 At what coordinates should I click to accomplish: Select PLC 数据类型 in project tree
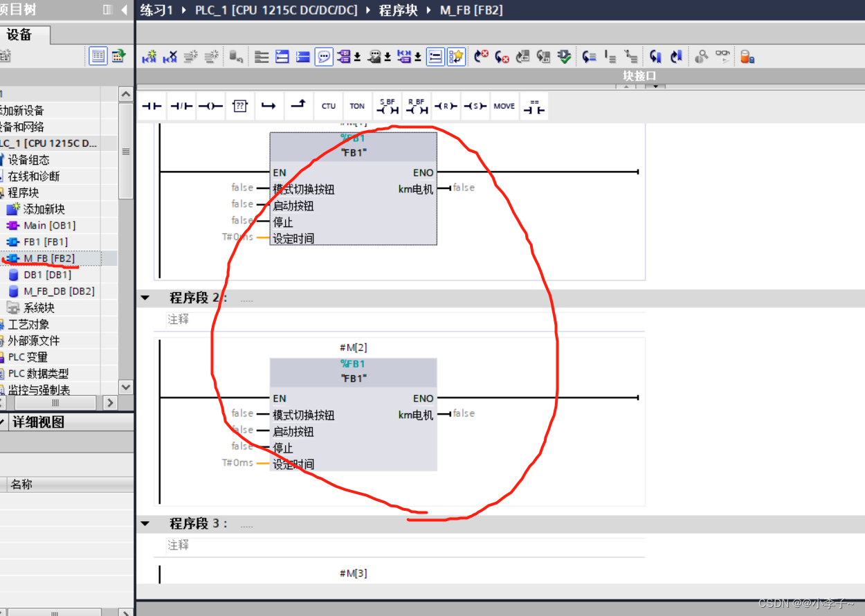(39, 374)
